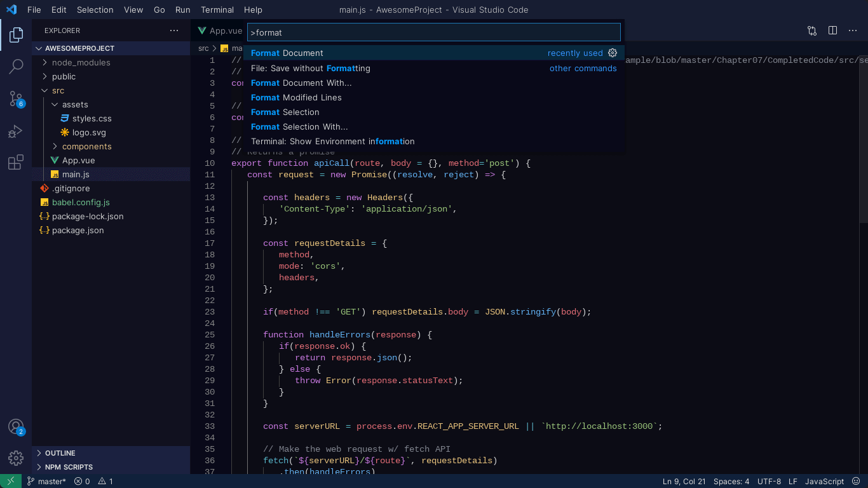The height and width of the screenshot is (488, 868).
Task: Run the Format Document command
Action: [434, 53]
